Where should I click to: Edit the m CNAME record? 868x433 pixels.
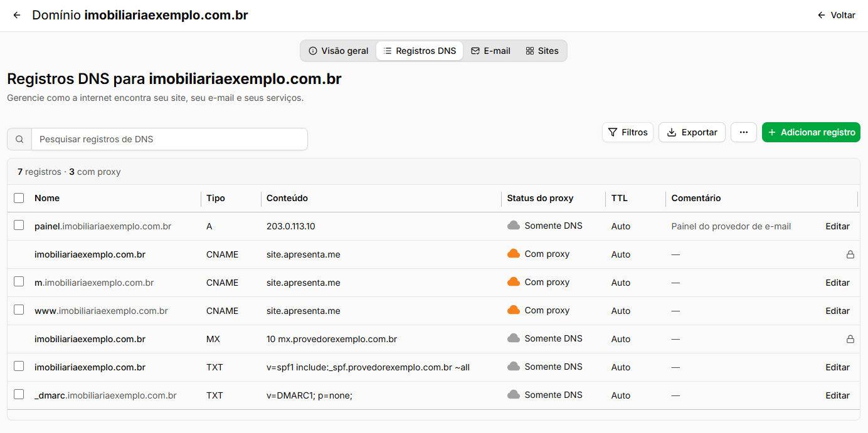pyautogui.click(x=837, y=283)
